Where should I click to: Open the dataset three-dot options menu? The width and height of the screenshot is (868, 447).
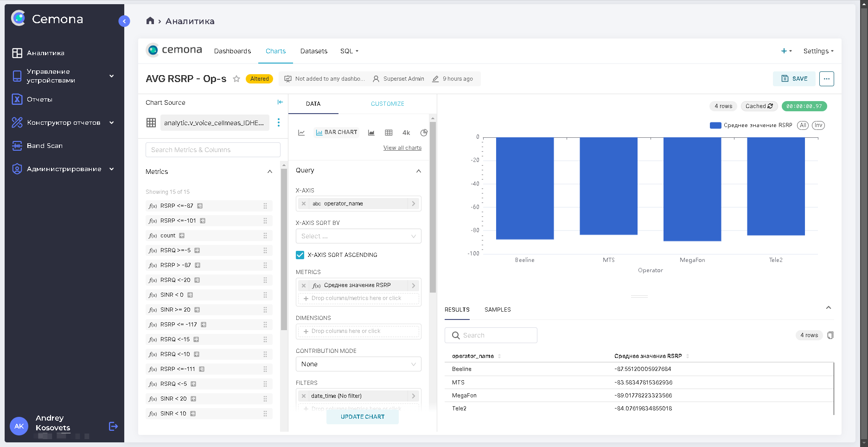(279, 122)
